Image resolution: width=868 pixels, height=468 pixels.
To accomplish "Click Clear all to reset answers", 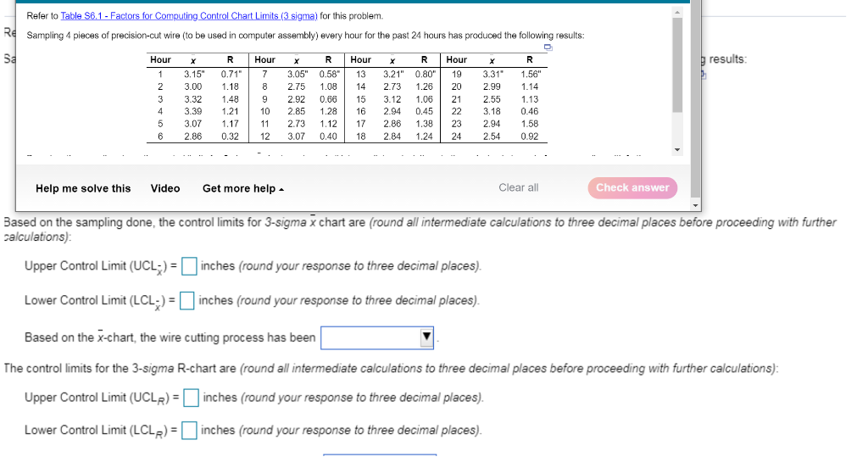I will (x=518, y=187).
